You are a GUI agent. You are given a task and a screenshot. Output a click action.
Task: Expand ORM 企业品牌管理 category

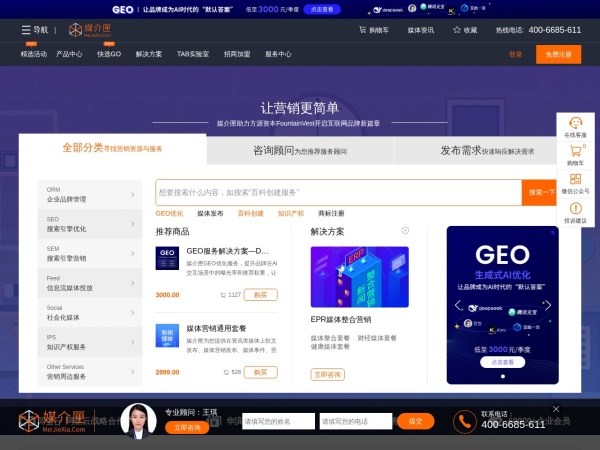point(90,194)
